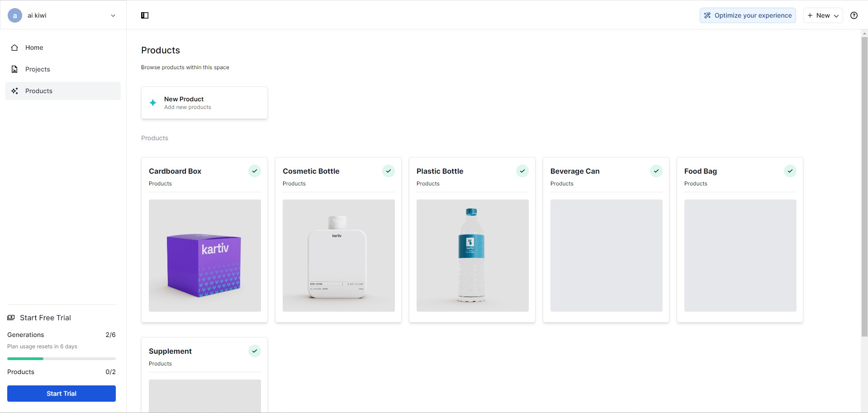This screenshot has height=413, width=868.
Task: Click the 'Supplement' title
Action: tap(170, 351)
